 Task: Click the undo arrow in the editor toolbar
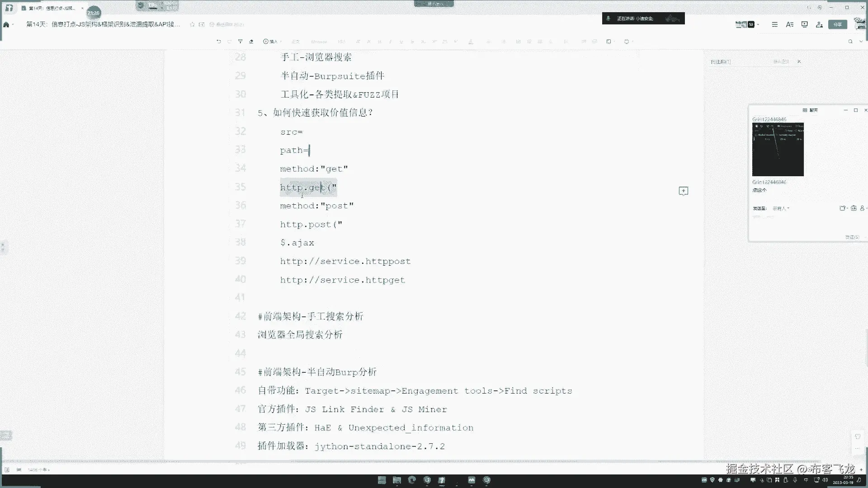(219, 42)
